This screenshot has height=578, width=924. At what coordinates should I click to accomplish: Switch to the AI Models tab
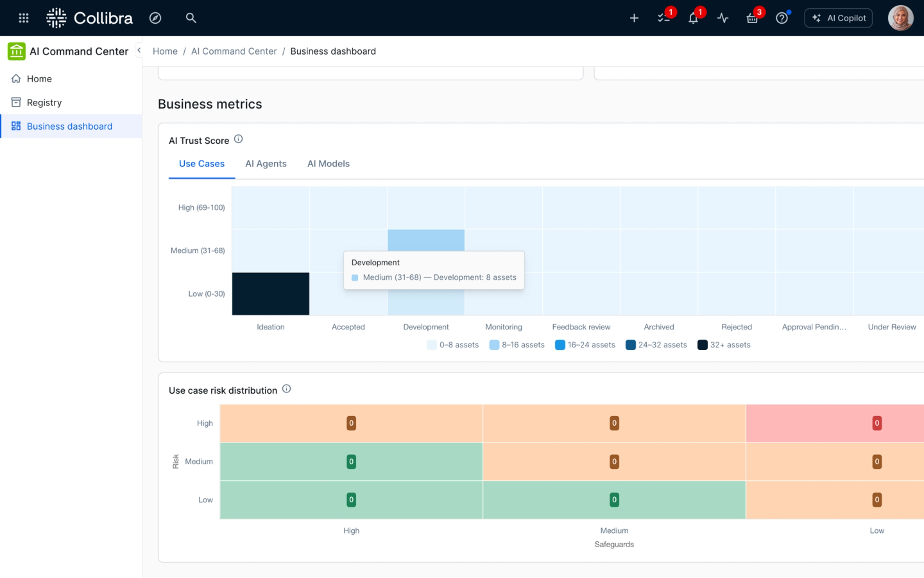click(329, 164)
